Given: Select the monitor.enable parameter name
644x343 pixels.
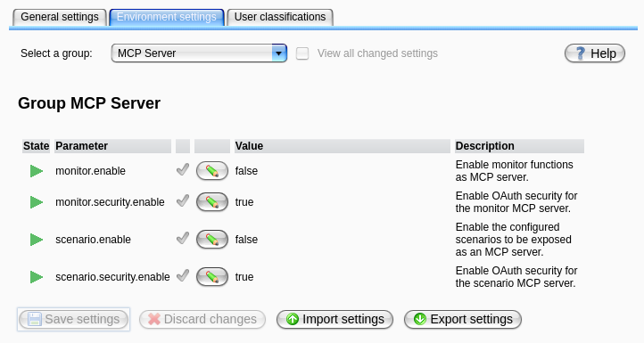Looking at the screenshot, I should 90,171.
